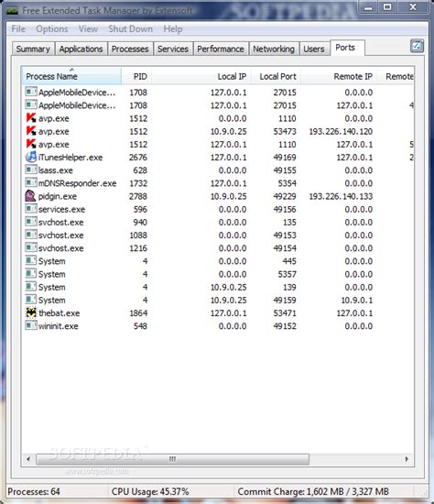434x504 pixels.
Task: Click local port 49169
Action: (x=285, y=158)
